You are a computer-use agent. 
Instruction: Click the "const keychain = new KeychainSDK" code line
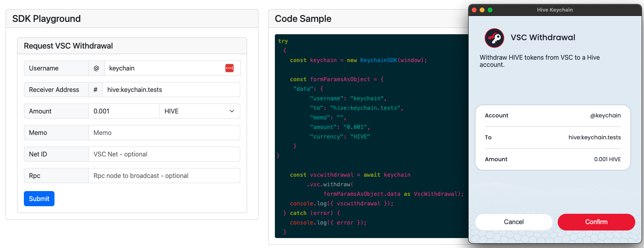click(358, 60)
